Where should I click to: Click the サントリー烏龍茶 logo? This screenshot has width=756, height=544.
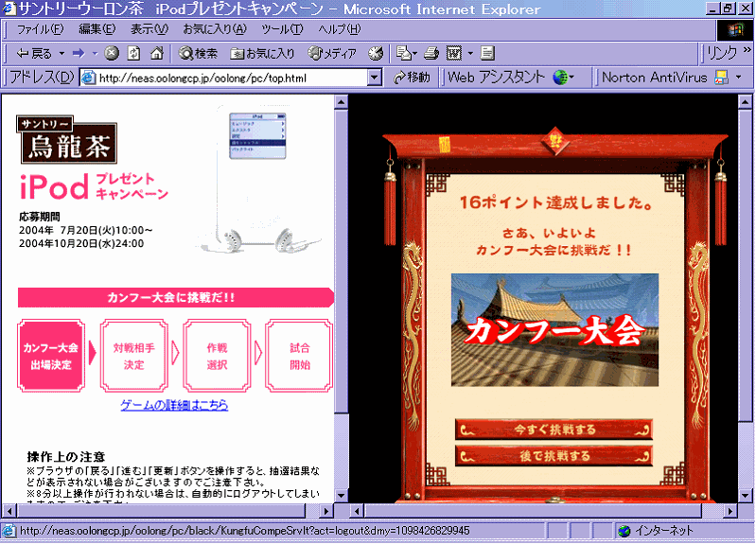[x=66, y=140]
